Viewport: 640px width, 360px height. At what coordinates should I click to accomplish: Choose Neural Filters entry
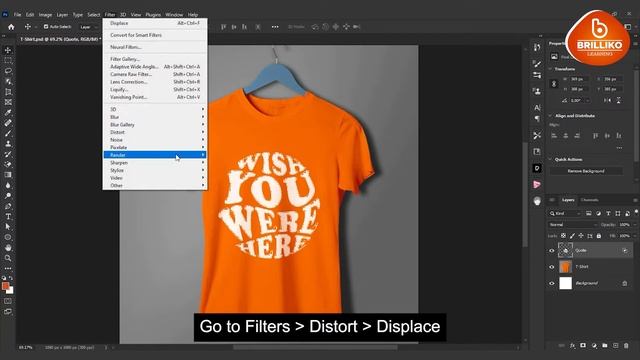155,47
